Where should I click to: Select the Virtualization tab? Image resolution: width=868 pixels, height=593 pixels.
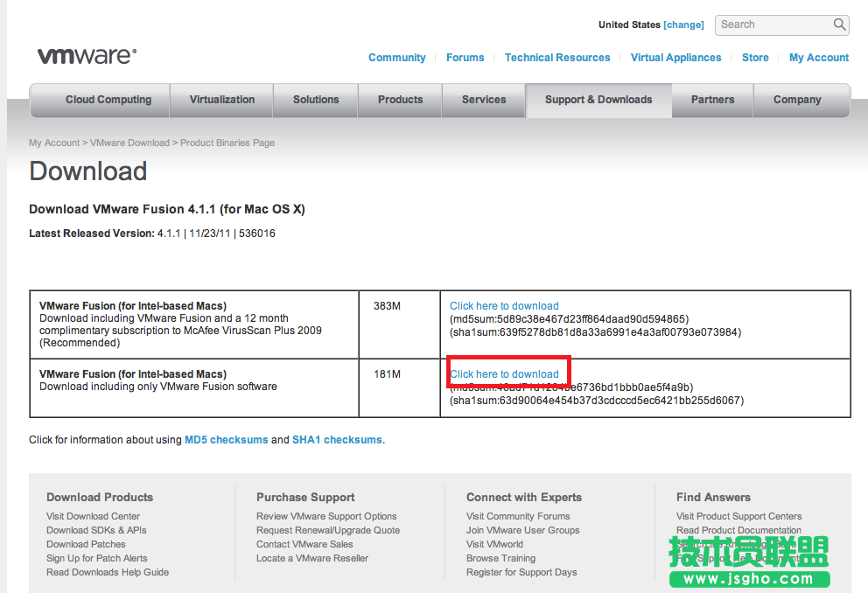coord(220,100)
